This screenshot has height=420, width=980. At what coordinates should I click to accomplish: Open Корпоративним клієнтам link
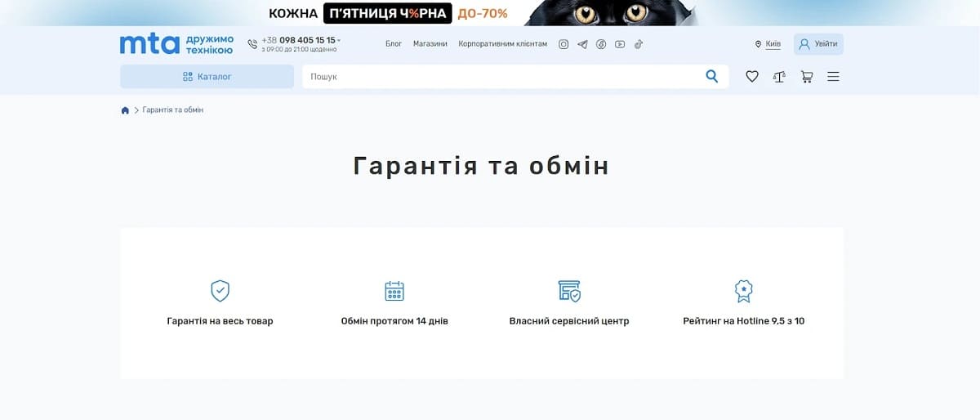503,44
